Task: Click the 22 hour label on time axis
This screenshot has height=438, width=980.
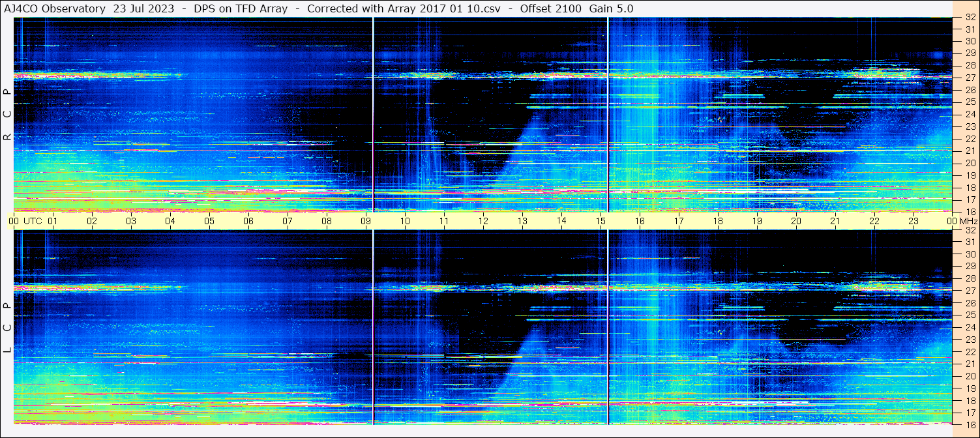Action: point(874,221)
